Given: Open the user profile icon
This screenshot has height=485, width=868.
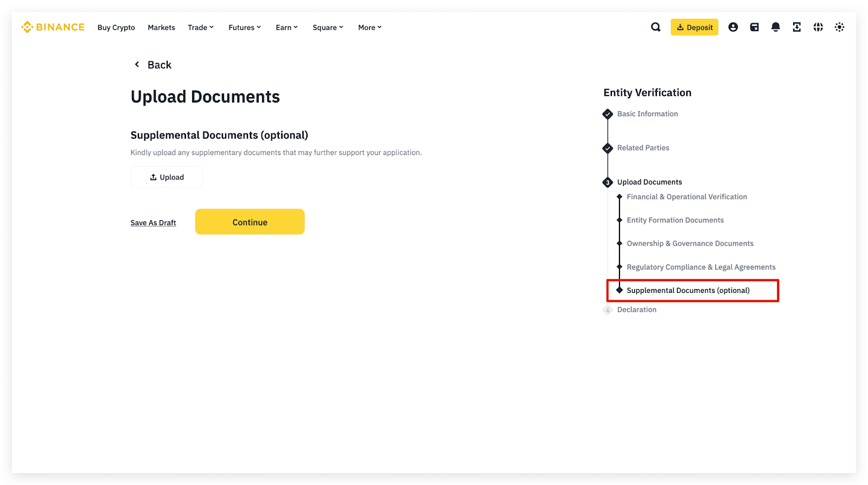Looking at the screenshot, I should (x=733, y=27).
